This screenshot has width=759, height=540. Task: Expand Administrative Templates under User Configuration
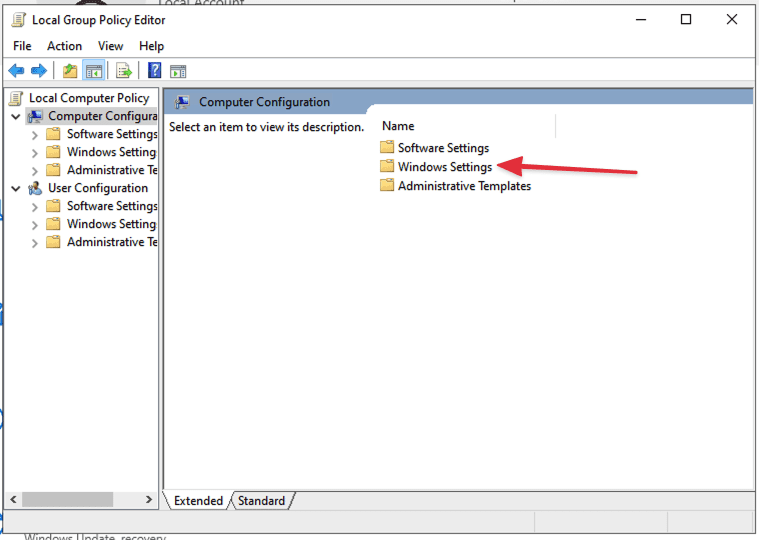[x=35, y=242]
